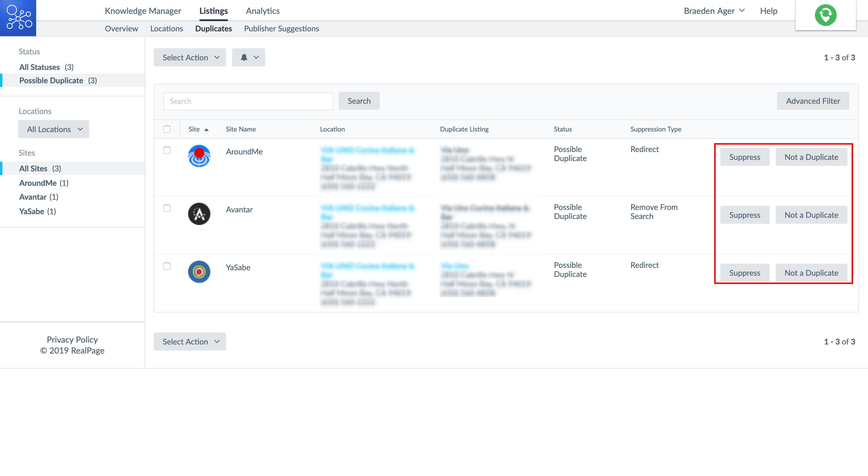This screenshot has height=476, width=868.
Task: Click the Site Name column header
Action: click(241, 129)
